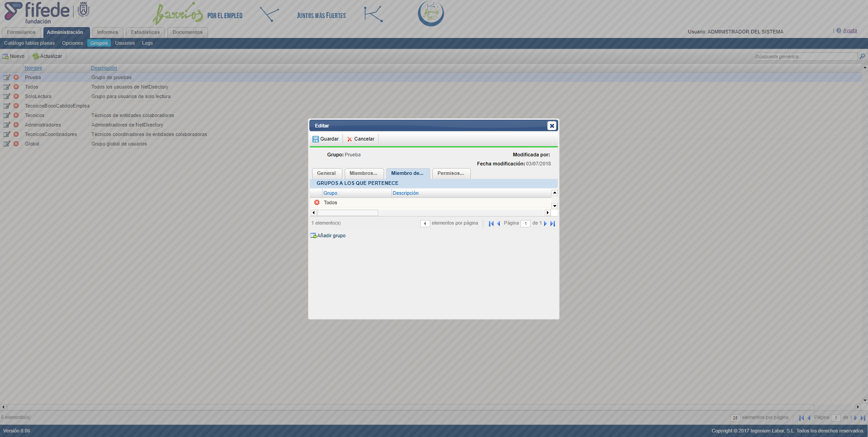Click the dialog elements-per-page field
Image resolution: width=868 pixels, height=437 pixels.
(425, 223)
